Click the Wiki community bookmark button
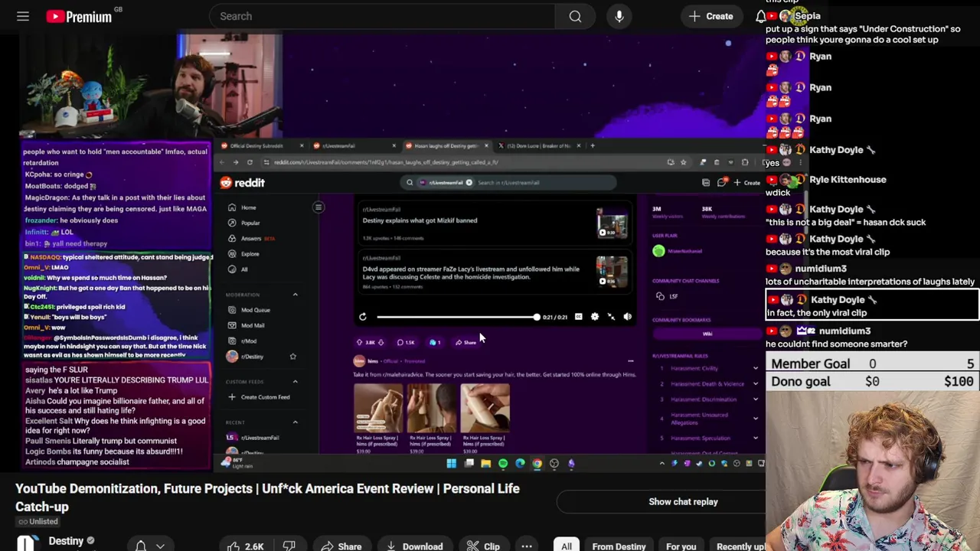The image size is (980, 551). click(x=707, y=334)
